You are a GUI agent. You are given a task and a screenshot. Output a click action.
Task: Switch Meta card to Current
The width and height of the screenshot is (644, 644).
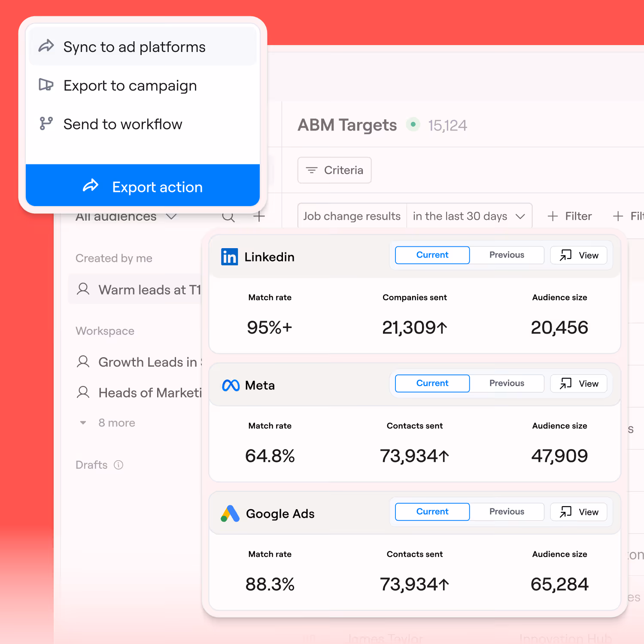[x=432, y=383]
